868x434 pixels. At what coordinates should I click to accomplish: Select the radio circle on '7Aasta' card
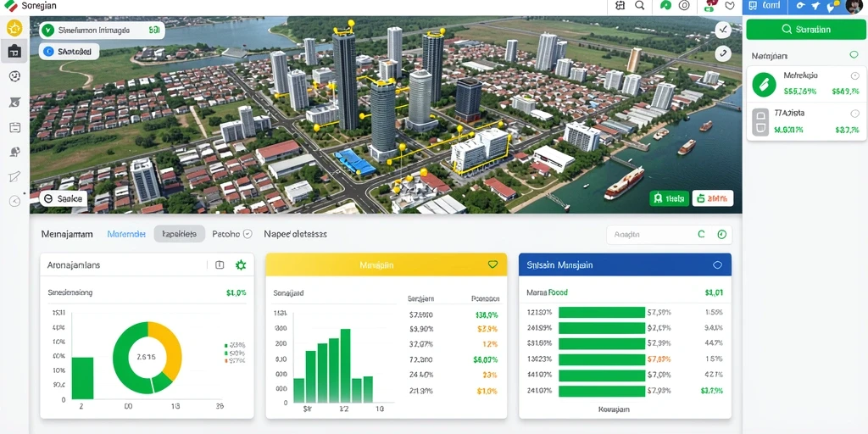854,114
